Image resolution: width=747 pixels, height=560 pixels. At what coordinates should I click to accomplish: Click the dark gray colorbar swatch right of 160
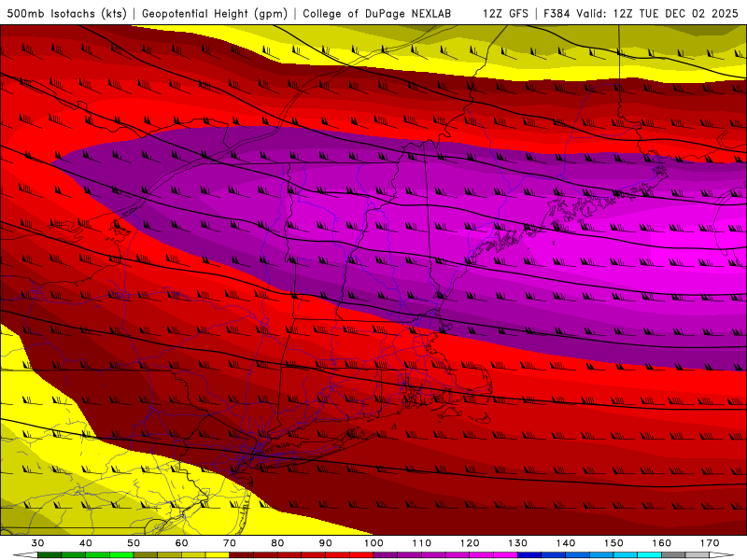click(x=673, y=555)
